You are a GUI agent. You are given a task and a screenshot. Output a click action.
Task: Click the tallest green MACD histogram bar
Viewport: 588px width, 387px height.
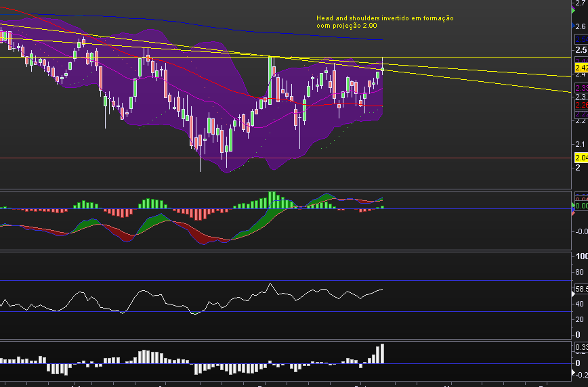pos(270,200)
